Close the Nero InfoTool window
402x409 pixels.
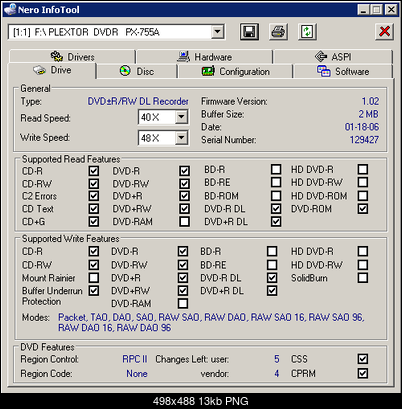pos(391,9)
